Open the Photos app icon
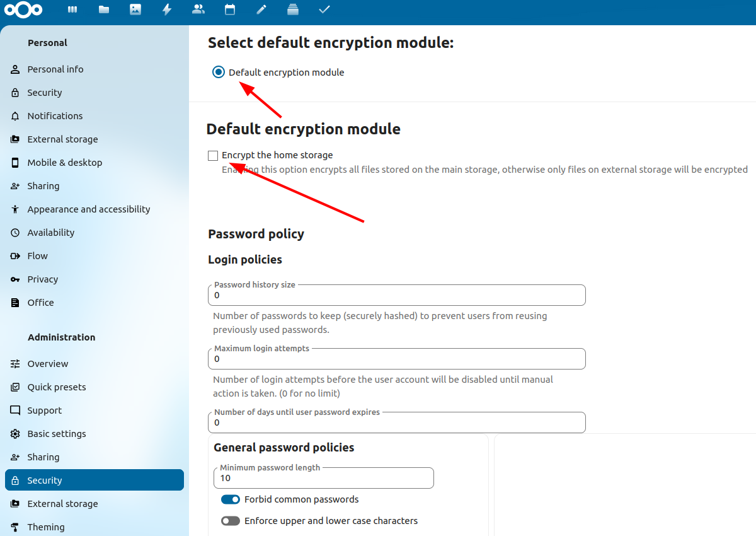 135,9
